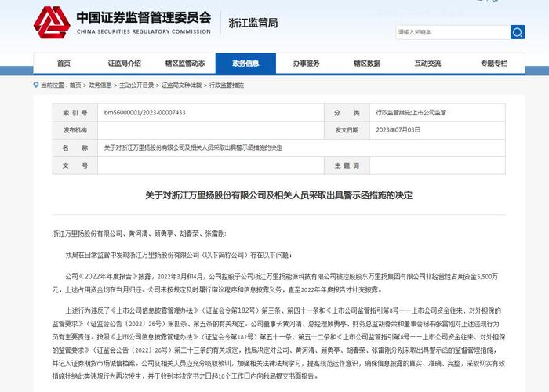This screenshot has width=549, height=392.
Task: Open the 办事服务 navigation tab
Action: (x=307, y=64)
